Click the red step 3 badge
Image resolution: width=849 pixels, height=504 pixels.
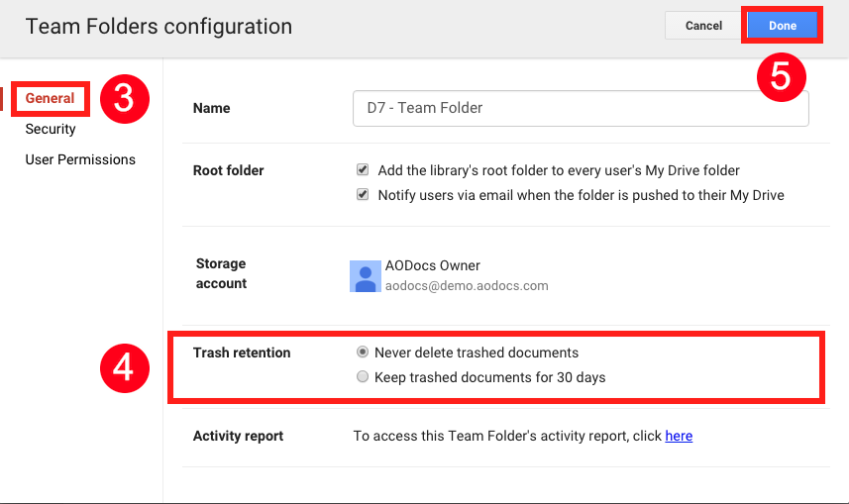click(125, 99)
